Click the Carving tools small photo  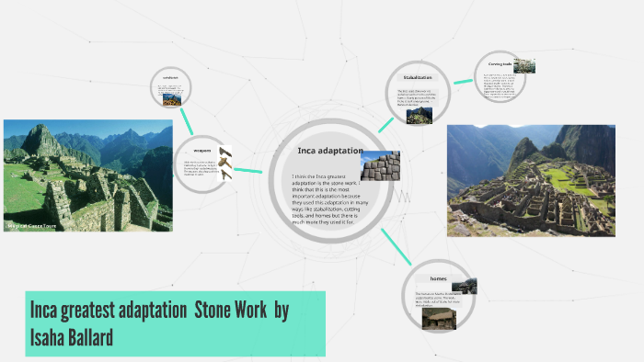pos(524,65)
